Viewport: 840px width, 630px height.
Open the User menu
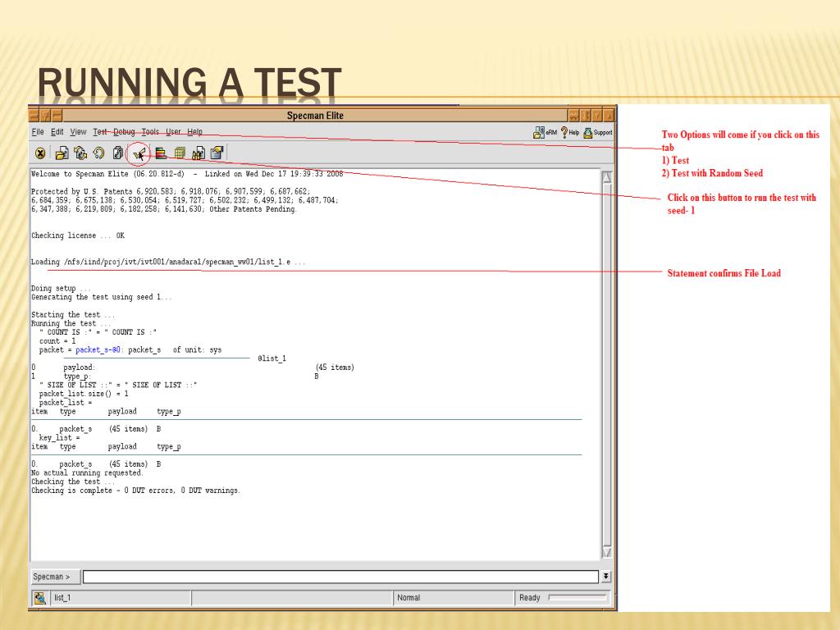(x=173, y=132)
